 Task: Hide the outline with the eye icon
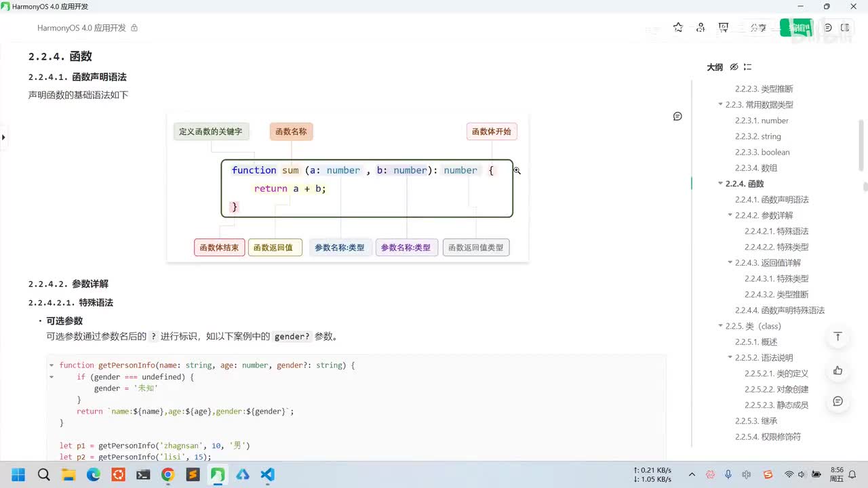(734, 67)
